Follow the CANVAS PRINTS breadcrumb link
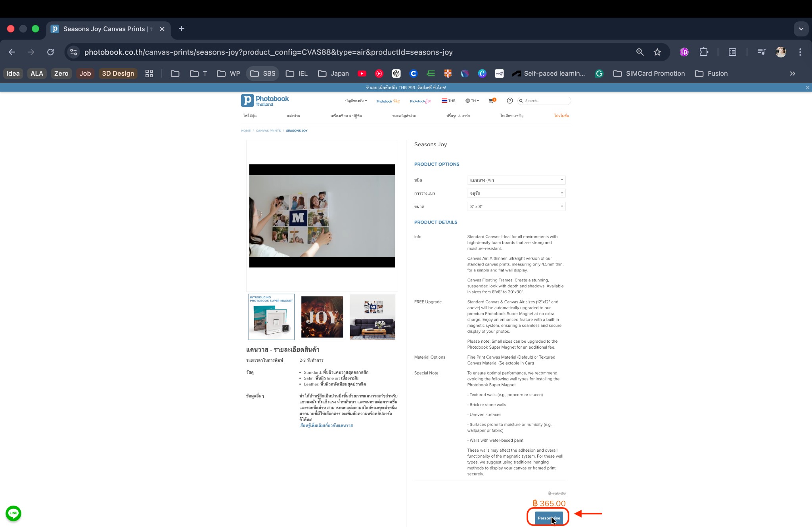 tap(268, 131)
